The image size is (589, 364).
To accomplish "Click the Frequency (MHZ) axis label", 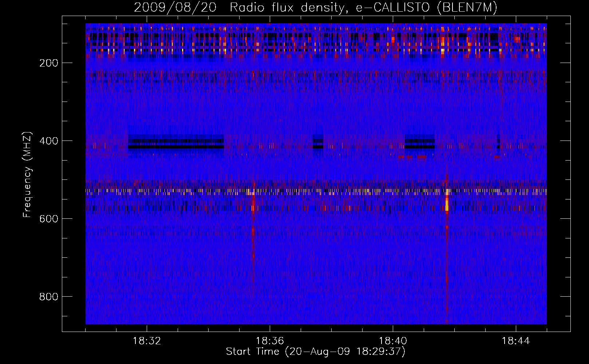I will 27,175.
